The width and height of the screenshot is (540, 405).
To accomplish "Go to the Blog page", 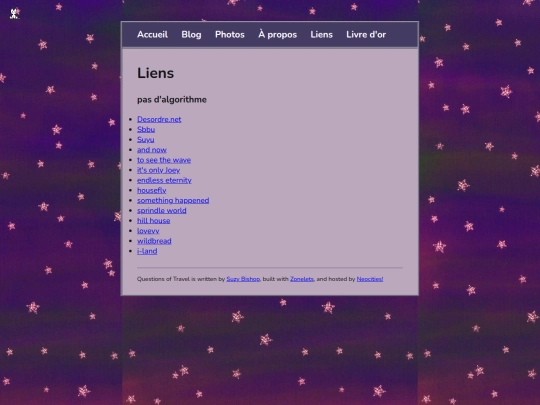I will coord(191,35).
